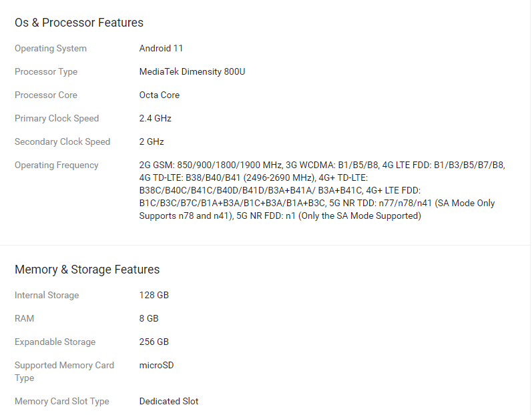
Task: Click the 8 GB RAM value
Action: [149, 319]
